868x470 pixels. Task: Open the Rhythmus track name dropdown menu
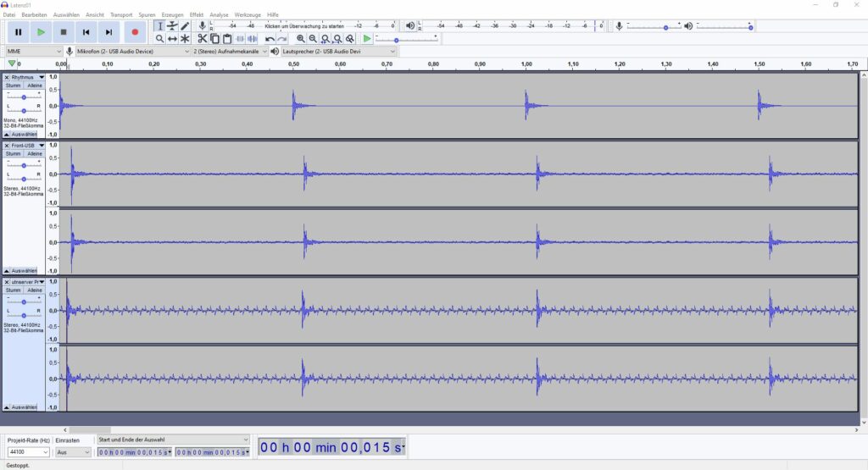point(42,77)
